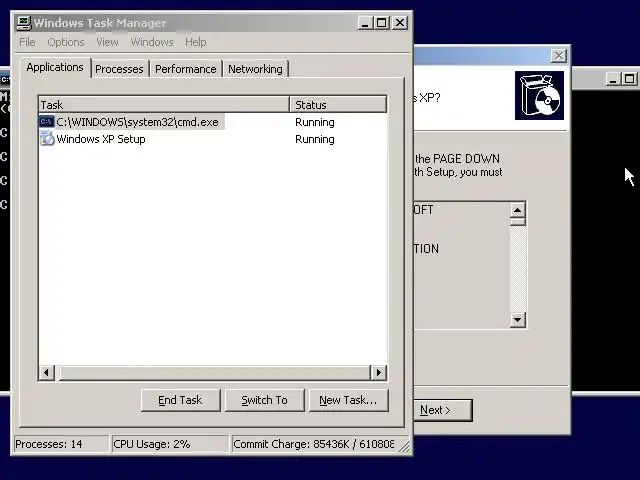Close the Task Manager window
The height and width of the screenshot is (480, 640).
point(400,23)
